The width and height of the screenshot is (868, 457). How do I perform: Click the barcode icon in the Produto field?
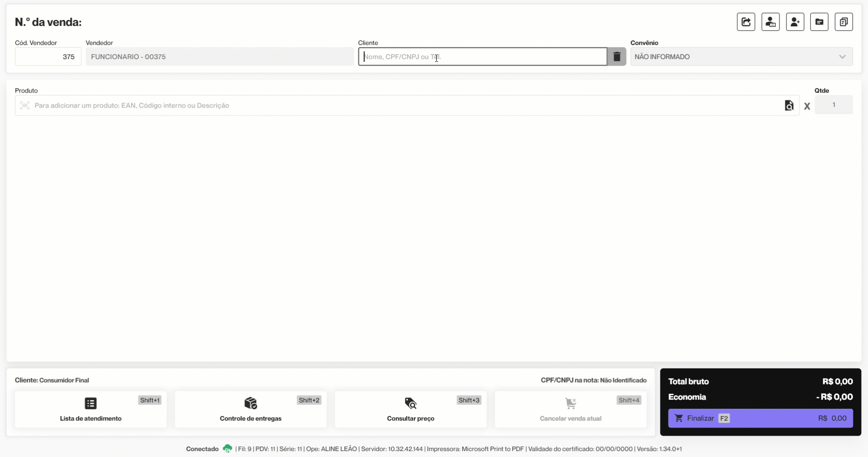(x=25, y=105)
